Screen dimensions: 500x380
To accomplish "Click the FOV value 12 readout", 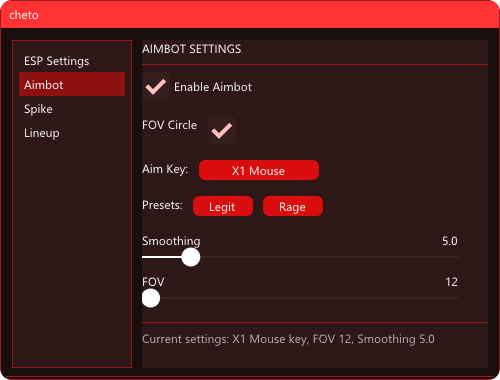I will point(451,282).
